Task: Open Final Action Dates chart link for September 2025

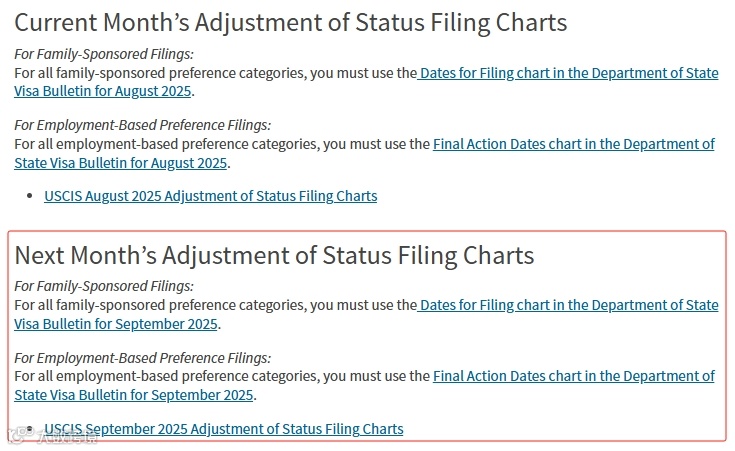Action: (x=574, y=376)
